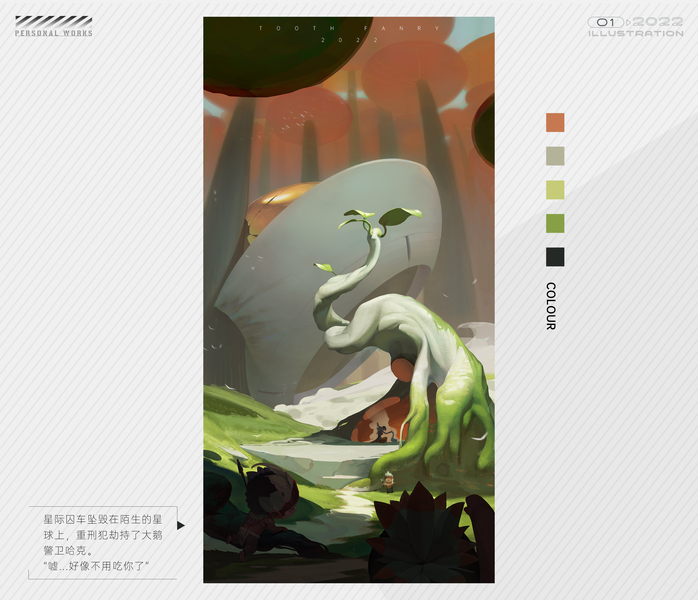Screen dimensions: 698x600
Task: Click the black arrow beside the caption box
Action: pos(181,525)
